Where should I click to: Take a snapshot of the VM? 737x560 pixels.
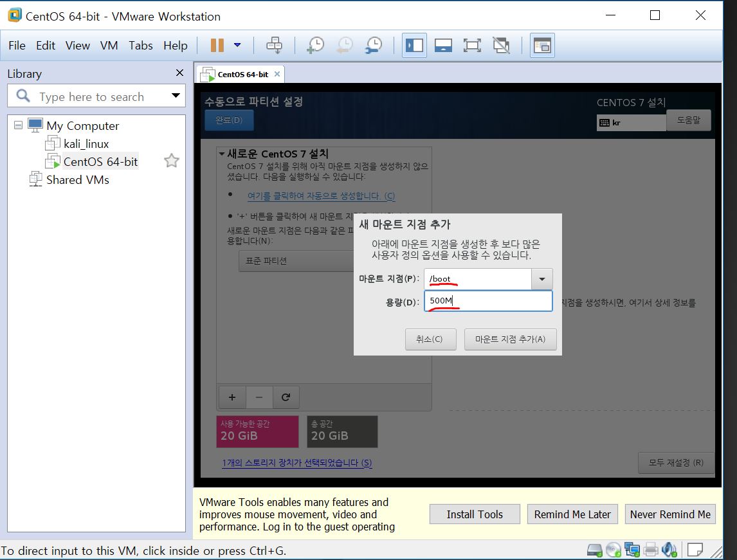(x=315, y=45)
